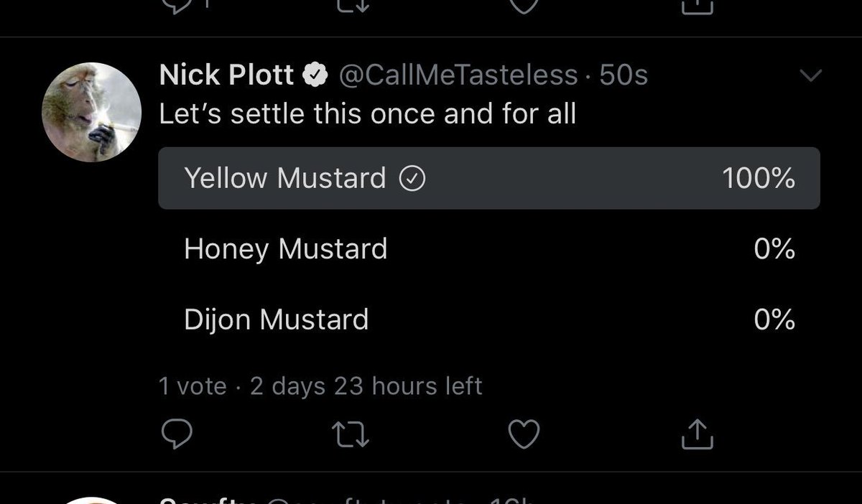Tap the cut-off retweet icon at top
The width and height of the screenshot is (862, 504).
point(352,6)
